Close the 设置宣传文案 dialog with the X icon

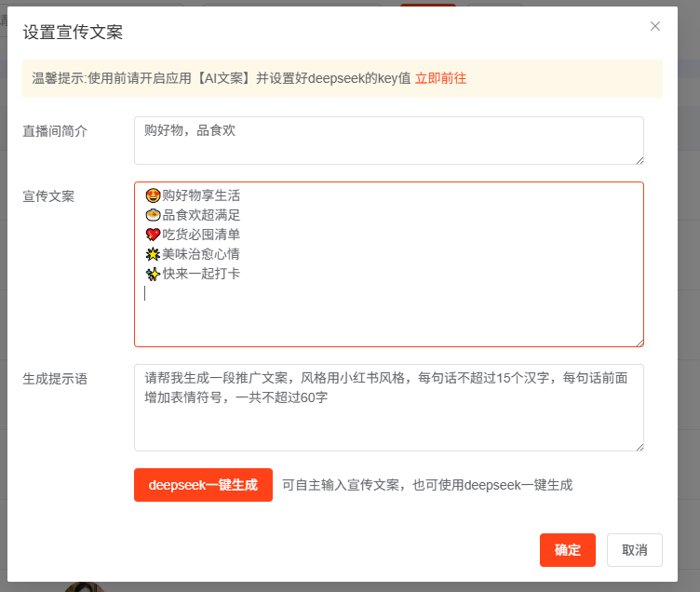[x=655, y=26]
